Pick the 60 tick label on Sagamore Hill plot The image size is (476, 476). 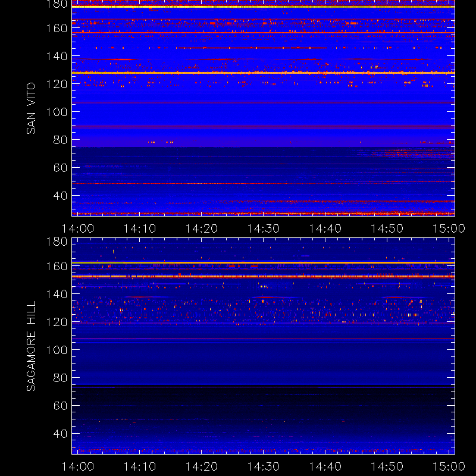point(60,406)
